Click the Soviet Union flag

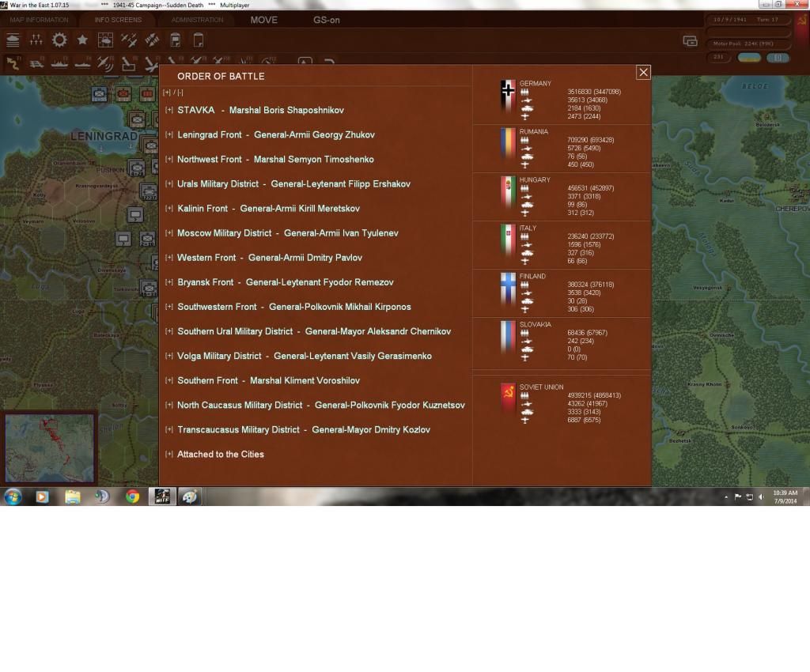tap(509, 399)
